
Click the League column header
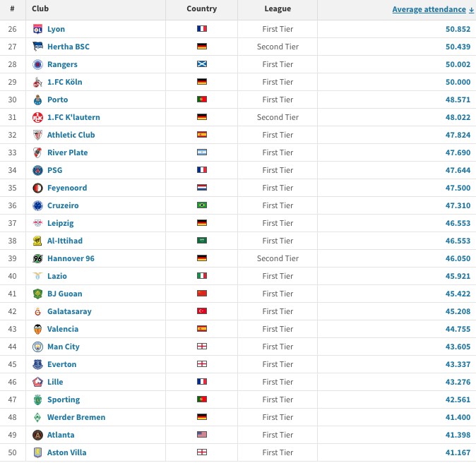(278, 9)
